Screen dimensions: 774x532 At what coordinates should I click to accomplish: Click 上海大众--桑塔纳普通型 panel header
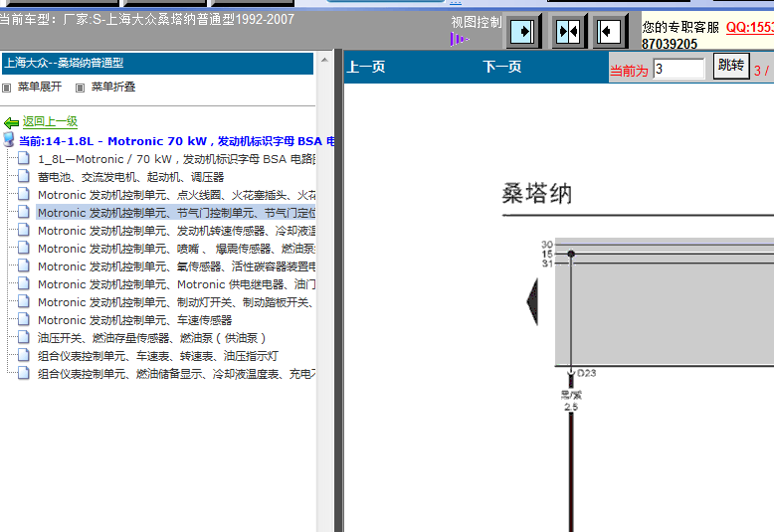click(x=158, y=64)
